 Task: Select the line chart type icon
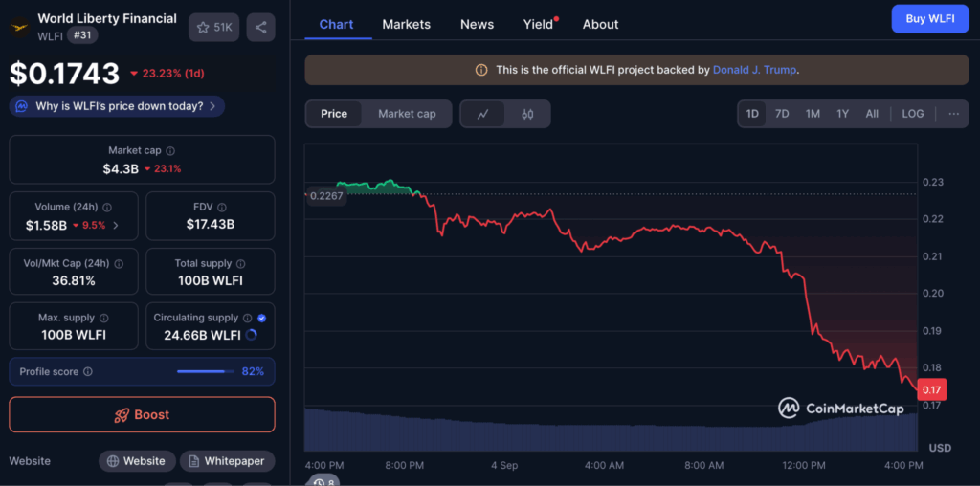[483, 114]
